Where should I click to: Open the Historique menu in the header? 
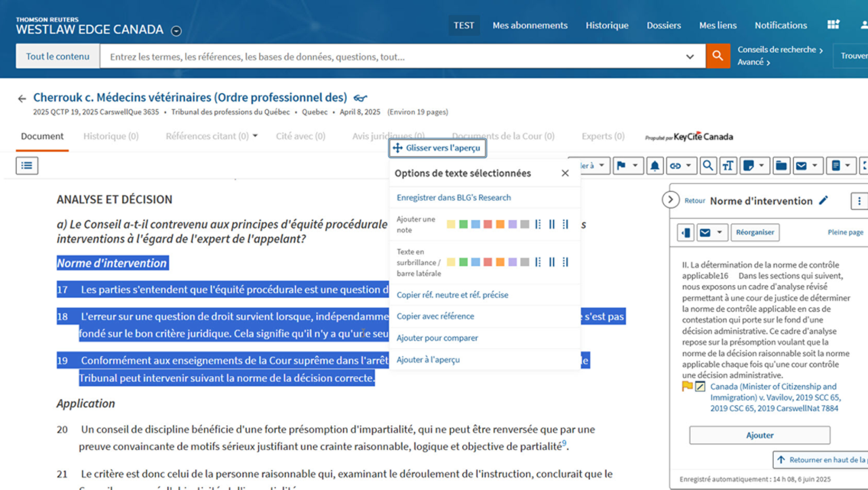coord(607,25)
